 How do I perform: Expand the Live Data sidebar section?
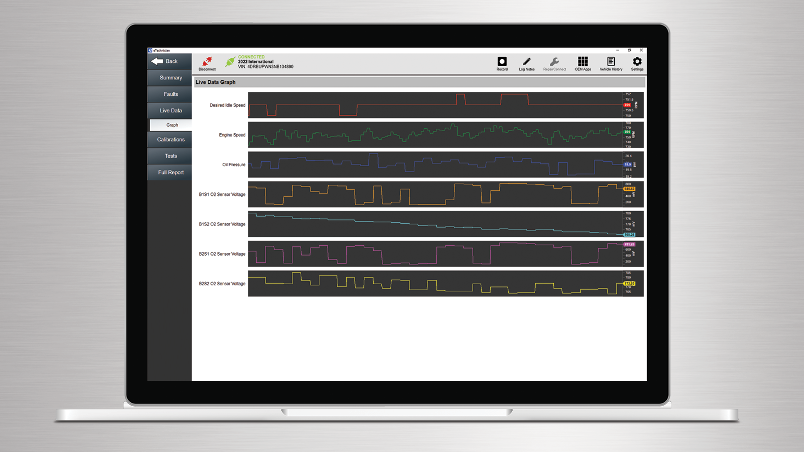(169, 109)
